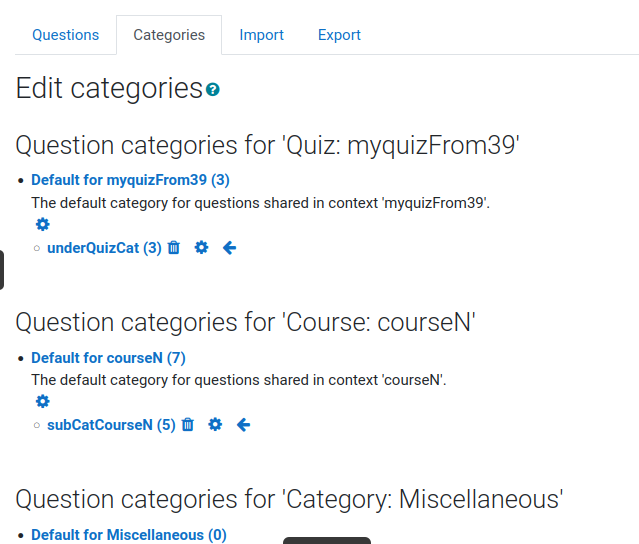
Task: Click gear icon under Default for myquizFrom39
Action: 42,224
